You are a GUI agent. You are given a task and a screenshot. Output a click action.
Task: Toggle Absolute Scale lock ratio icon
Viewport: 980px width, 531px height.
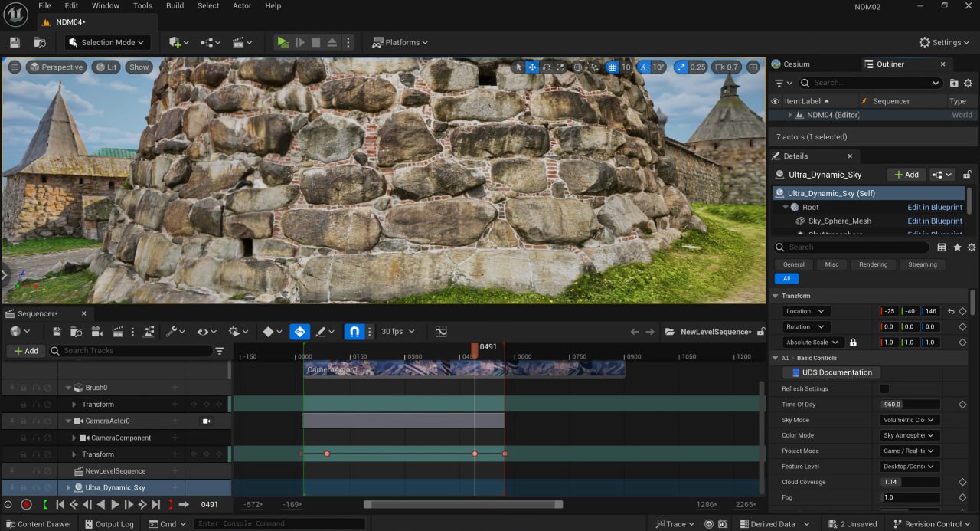tap(853, 343)
